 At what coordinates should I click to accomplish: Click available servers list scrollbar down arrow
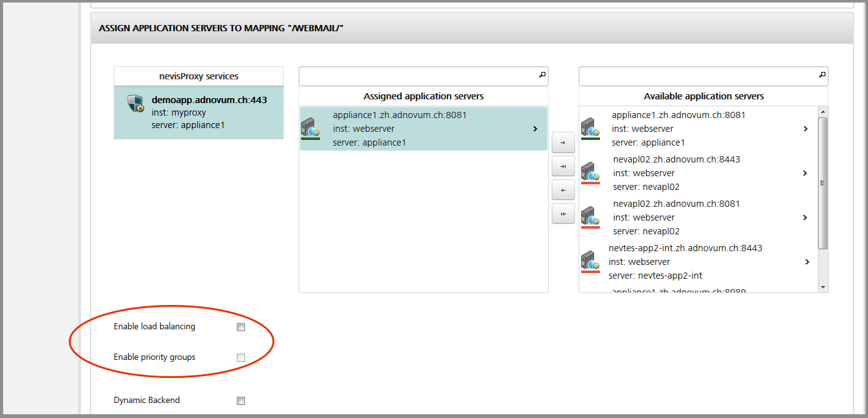coord(823,287)
